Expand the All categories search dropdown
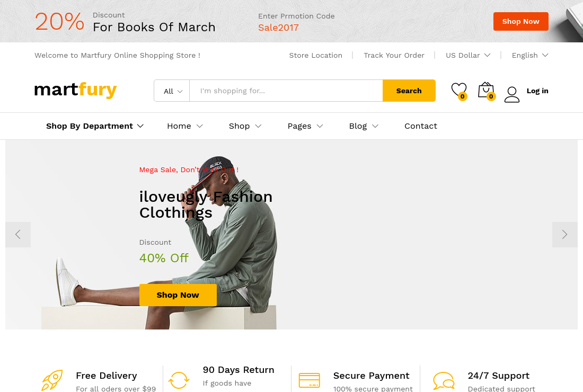The image size is (583, 392). pyautogui.click(x=172, y=91)
